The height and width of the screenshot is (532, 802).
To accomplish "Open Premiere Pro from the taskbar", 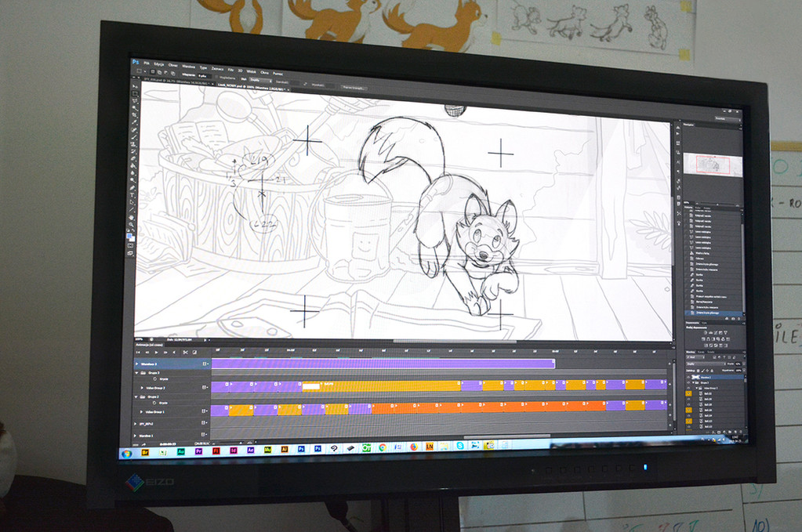I will 198,451.
